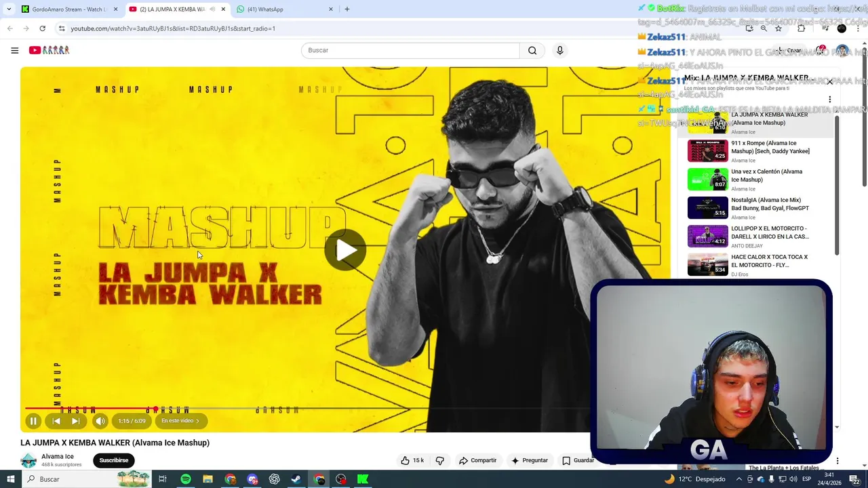The width and height of the screenshot is (868, 488).
Task: Mute audio on the YouTube tab speaker icon
Action: tap(213, 9)
